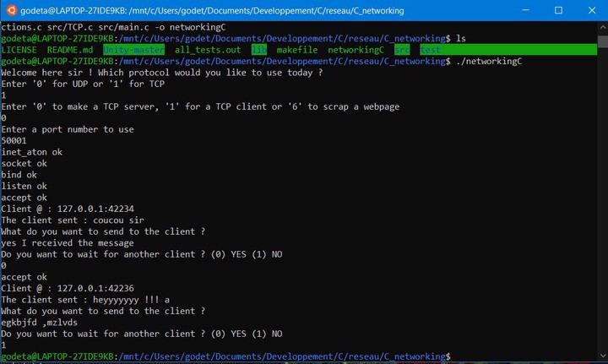Click the highlighted 'lib' directory
The image size is (608, 364).
259,50
